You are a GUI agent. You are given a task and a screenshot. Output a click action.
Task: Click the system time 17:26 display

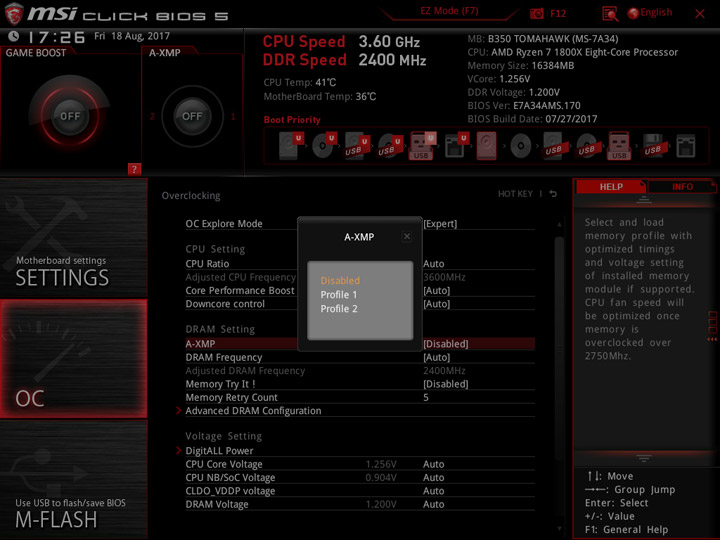(x=56, y=37)
